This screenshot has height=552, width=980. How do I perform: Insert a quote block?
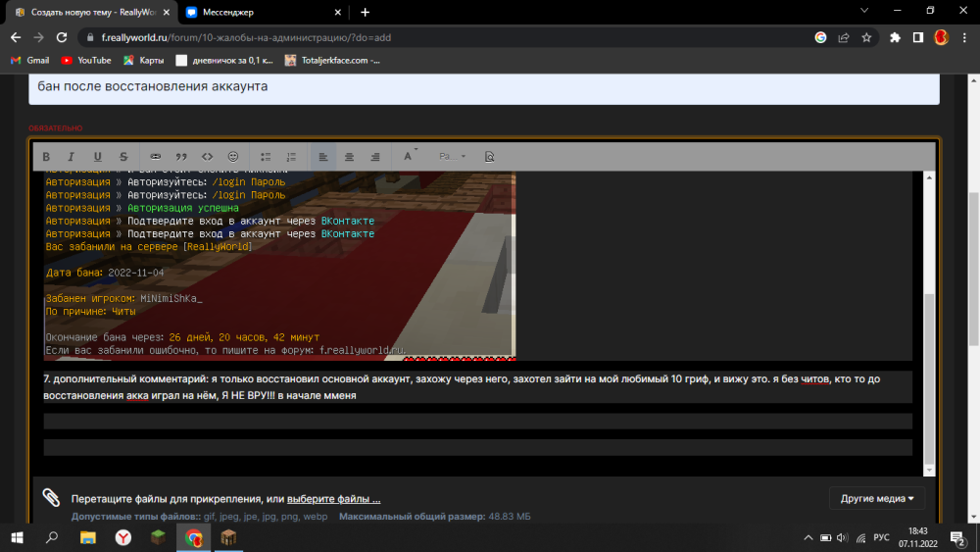[181, 156]
